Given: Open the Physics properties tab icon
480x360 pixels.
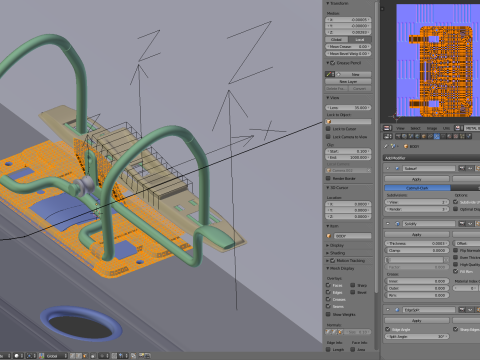Looking at the screenshot, I should (x=469, y=136).
